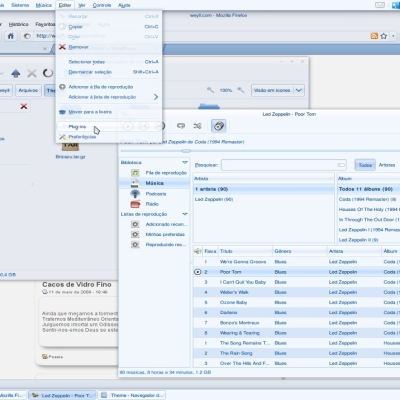
Task: Select the Música library icon
Action: point(135,183)
